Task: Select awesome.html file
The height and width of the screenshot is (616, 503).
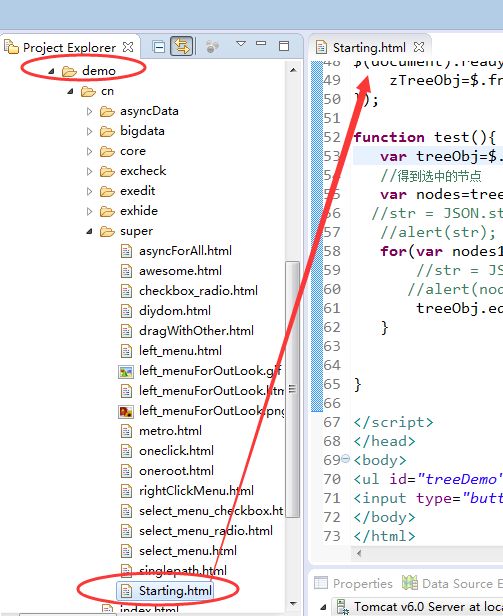Action: point(180,271)
